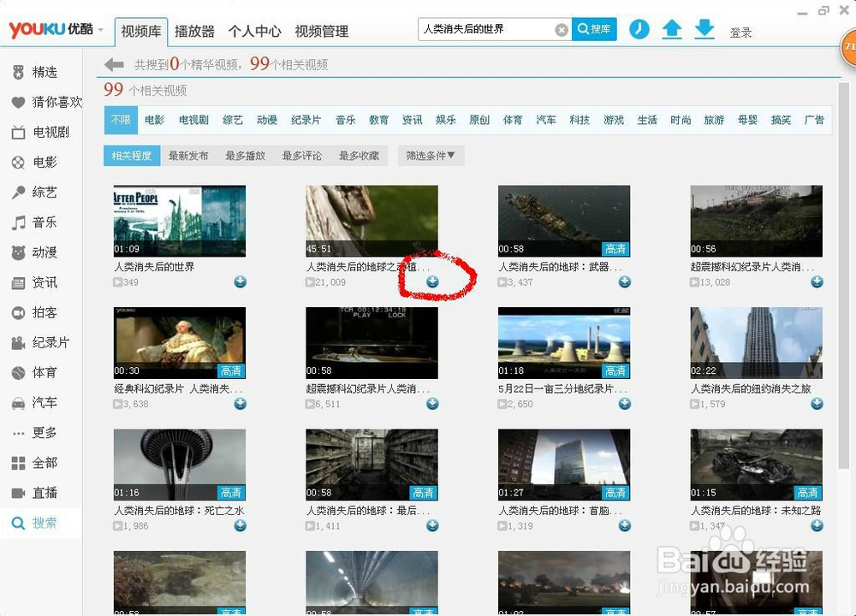
Task: Go back using the left arrow icon
Action: 114,65
